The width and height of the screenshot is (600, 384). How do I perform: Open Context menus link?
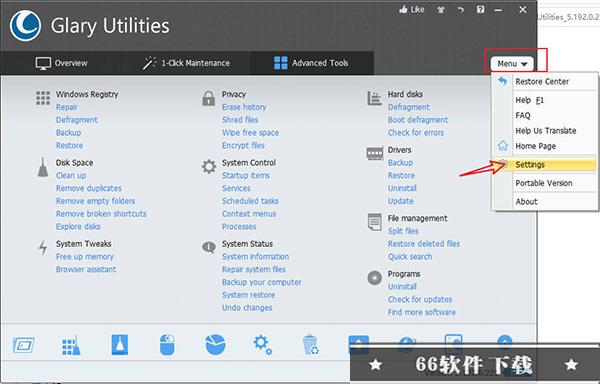click(249, 214)
